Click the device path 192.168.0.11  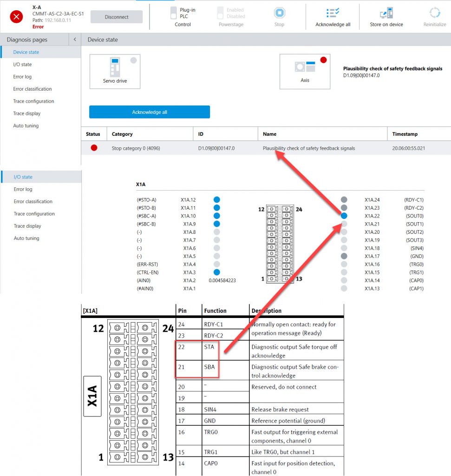point(58,20)
